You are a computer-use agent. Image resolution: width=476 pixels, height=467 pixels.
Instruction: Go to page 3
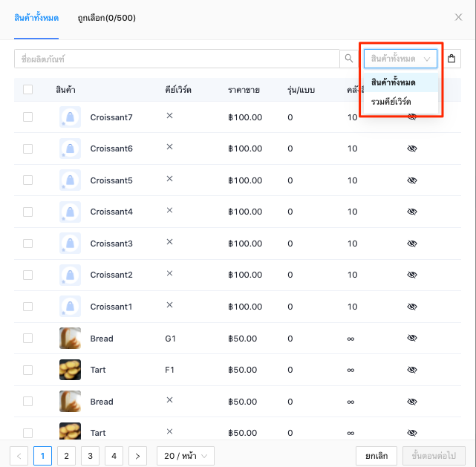tap(90, 456)
